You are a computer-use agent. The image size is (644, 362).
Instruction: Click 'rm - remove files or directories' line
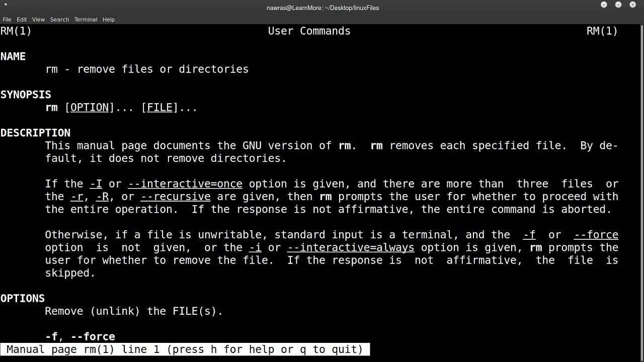click(147, 69)
